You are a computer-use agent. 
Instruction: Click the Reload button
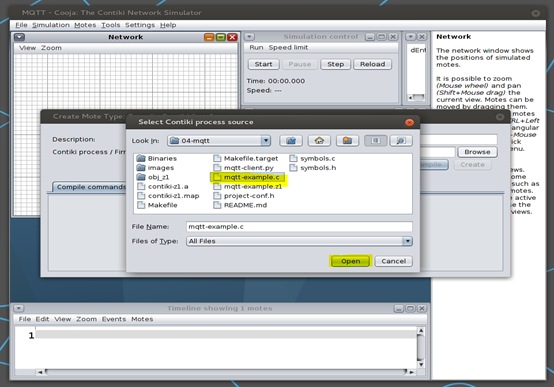tap(372, 64)
